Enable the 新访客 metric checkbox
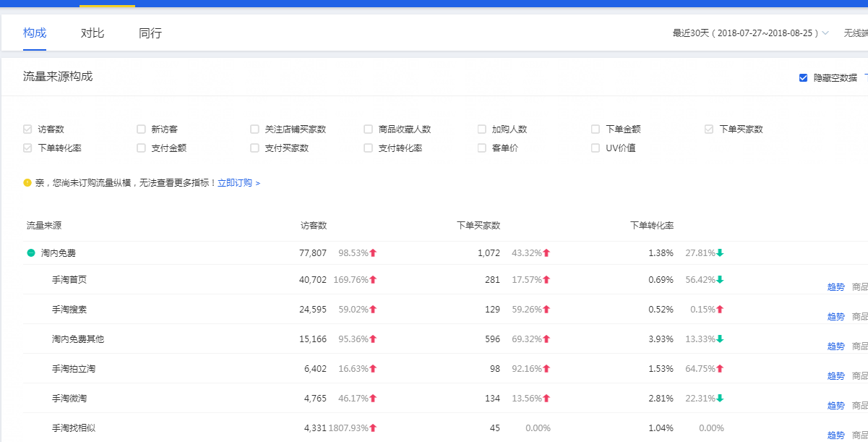The image size is (868, 442). tap(141, 129)
